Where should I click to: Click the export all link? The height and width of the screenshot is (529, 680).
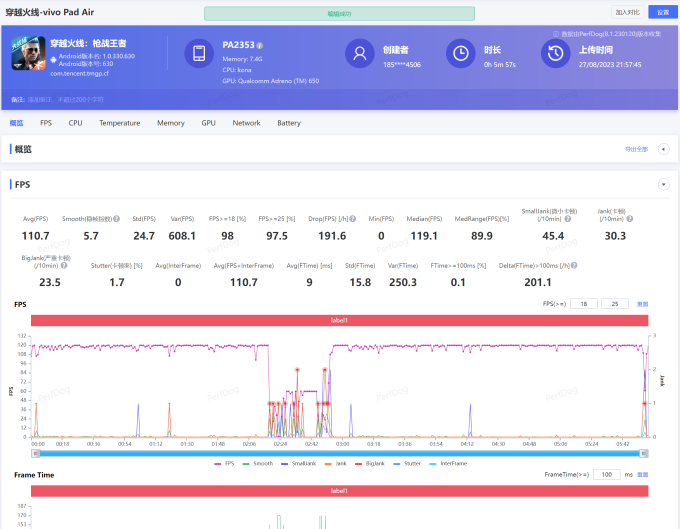click(637, 149)
